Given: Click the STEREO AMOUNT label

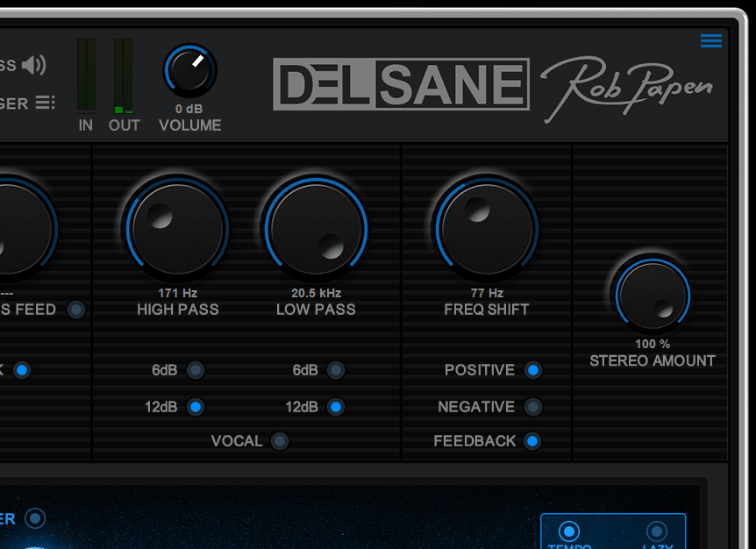Looking at the screenshot, I should (x=653, y=360).
